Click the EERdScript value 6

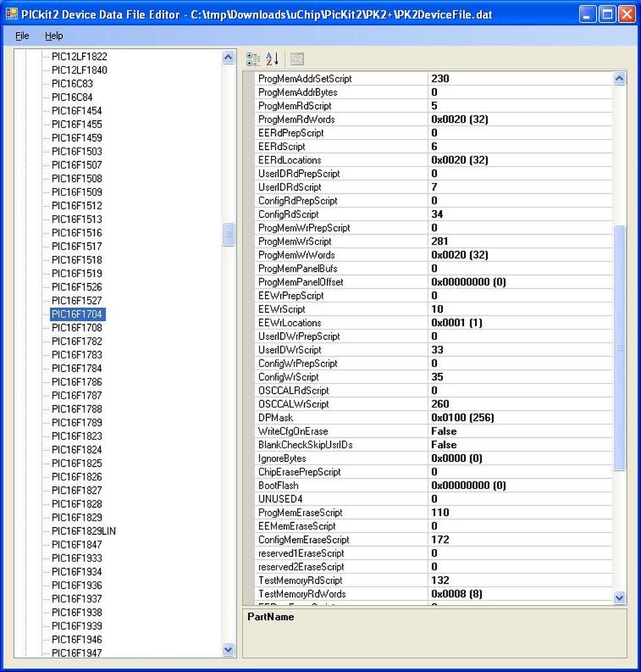pyautogui.click(x=434, y=146)
